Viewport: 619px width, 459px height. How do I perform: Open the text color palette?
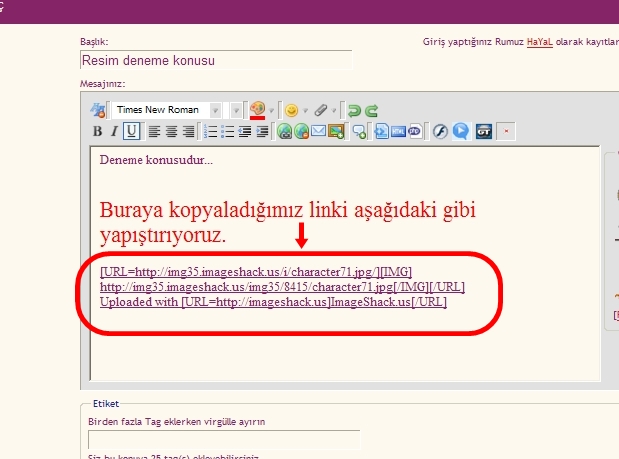[257, 109]
